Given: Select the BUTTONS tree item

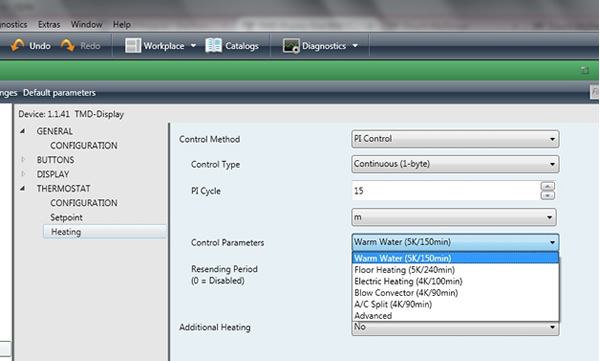Looking at the screenshot, I should pos(55,160).
